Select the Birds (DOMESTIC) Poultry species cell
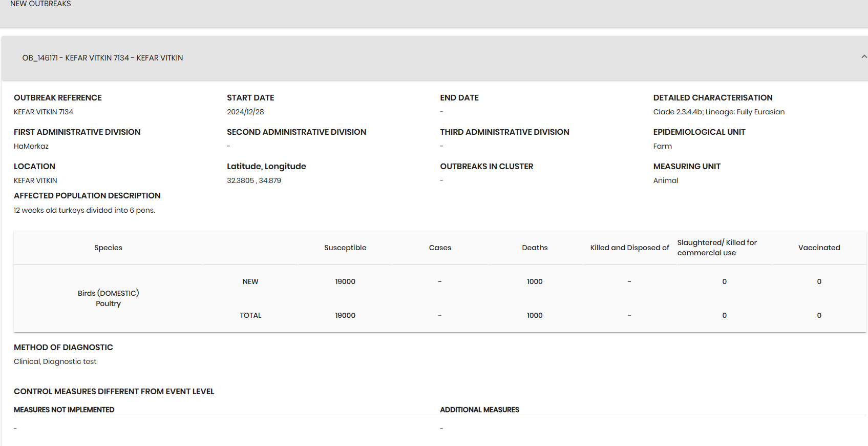The height and width of the screenshot is (446, 868). [x=108, y=298]
